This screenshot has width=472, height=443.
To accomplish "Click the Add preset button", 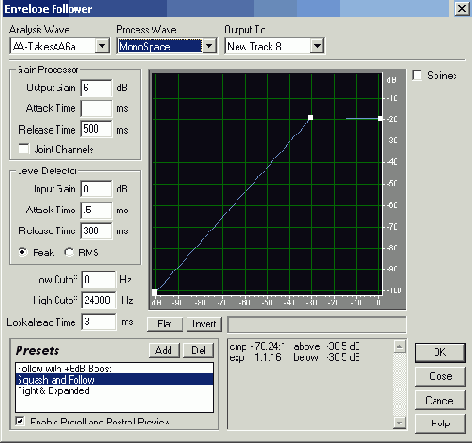I will (x=164, y=350).
